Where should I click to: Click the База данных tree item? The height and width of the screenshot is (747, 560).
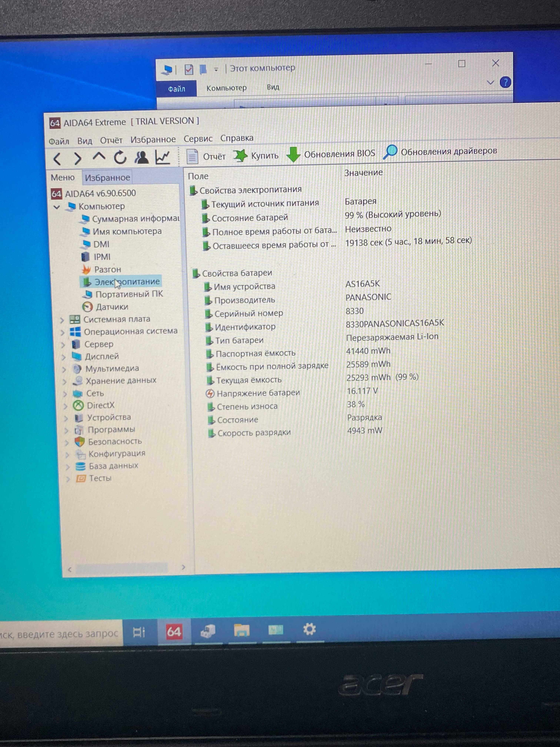[x=107, y=466]
